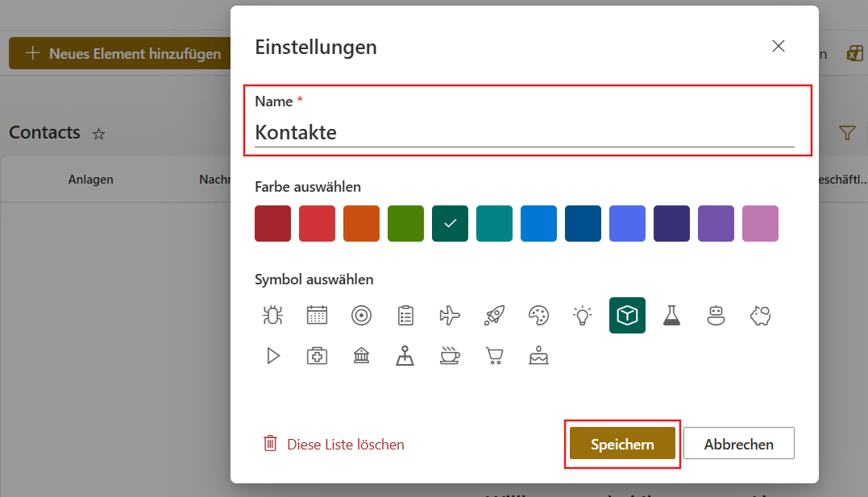868x497 pixels.
Task: Select the lab flask symbol
Action: click(671, 316)
